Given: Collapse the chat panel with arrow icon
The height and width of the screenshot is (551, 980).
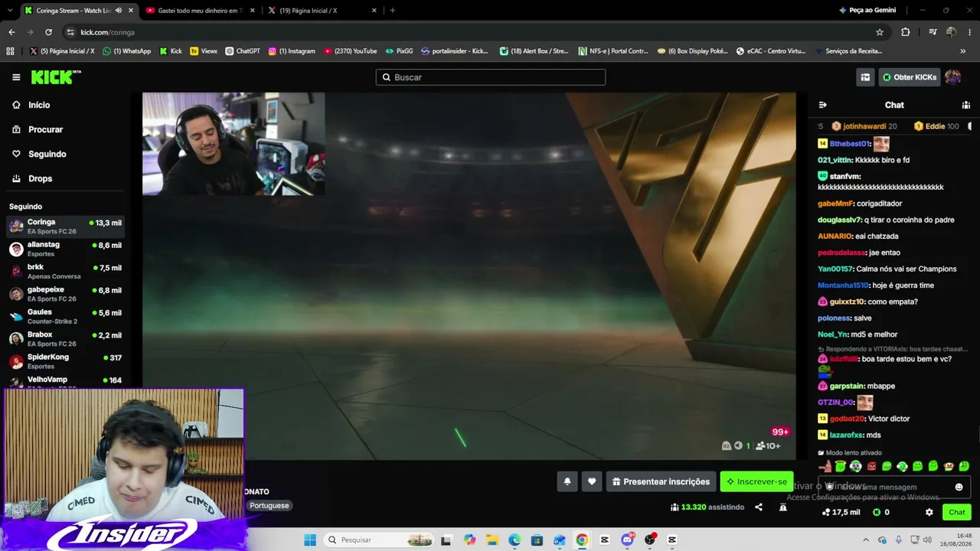Looking at the screenshot, I should tap(822, 105).
